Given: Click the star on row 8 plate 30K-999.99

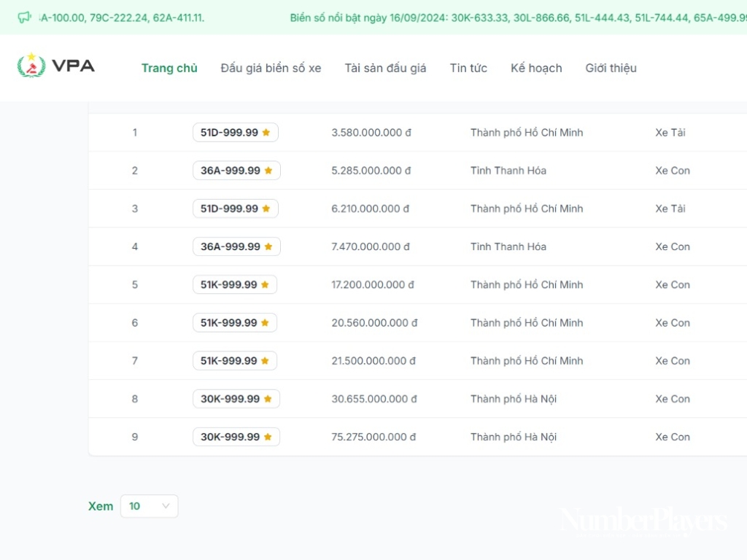Looking at the screenshot, I should point(268,399).
